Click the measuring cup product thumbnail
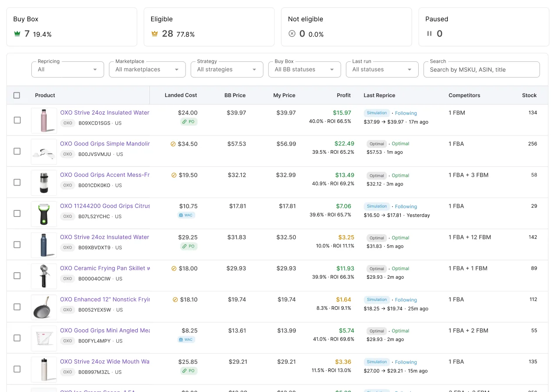 click(x=44, y=338)
